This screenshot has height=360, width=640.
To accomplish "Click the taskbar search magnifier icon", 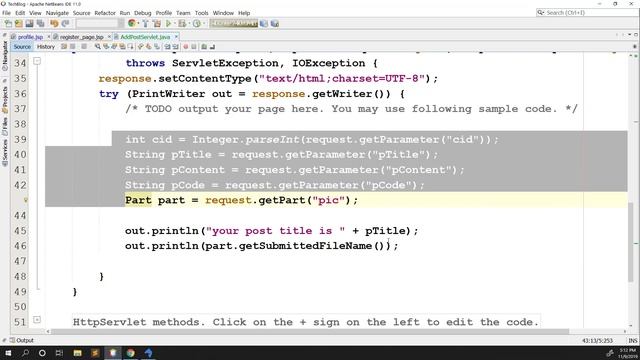I will [x=25, y=353].
